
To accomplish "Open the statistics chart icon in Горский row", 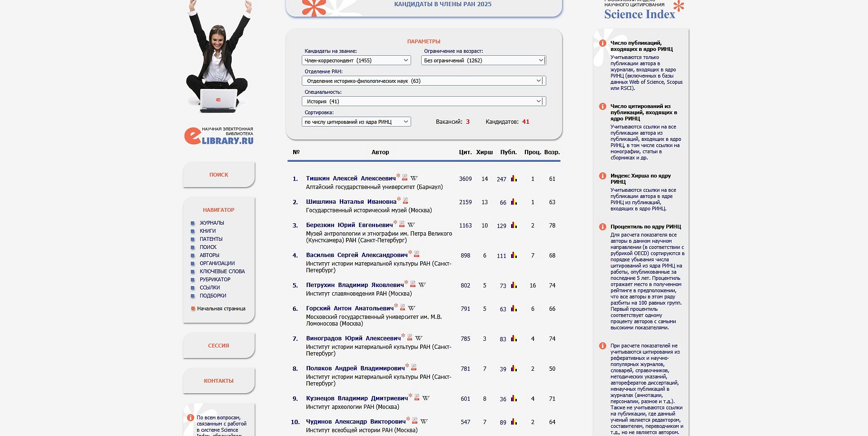I will (514, 308).
